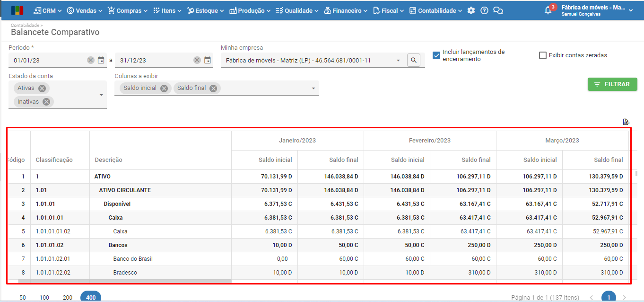Click the company search magnifier button
Screen dimensions: 644x302
[x=414, y=60]
